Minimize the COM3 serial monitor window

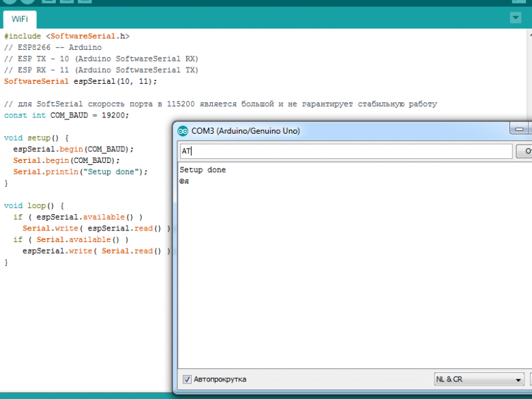click(x=519, y=129)
